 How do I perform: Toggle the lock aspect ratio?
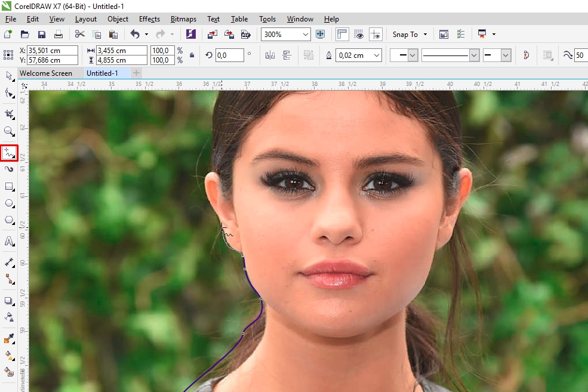(192, 55)
